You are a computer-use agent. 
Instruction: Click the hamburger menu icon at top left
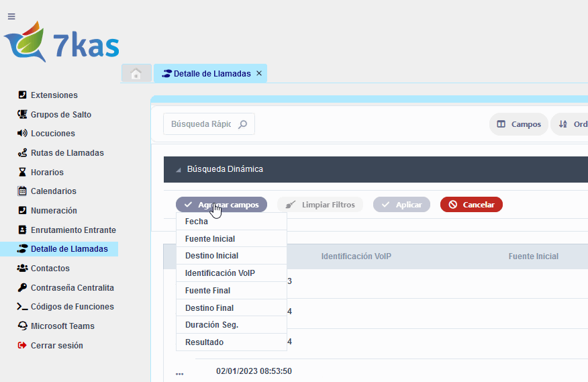point(11,17)
